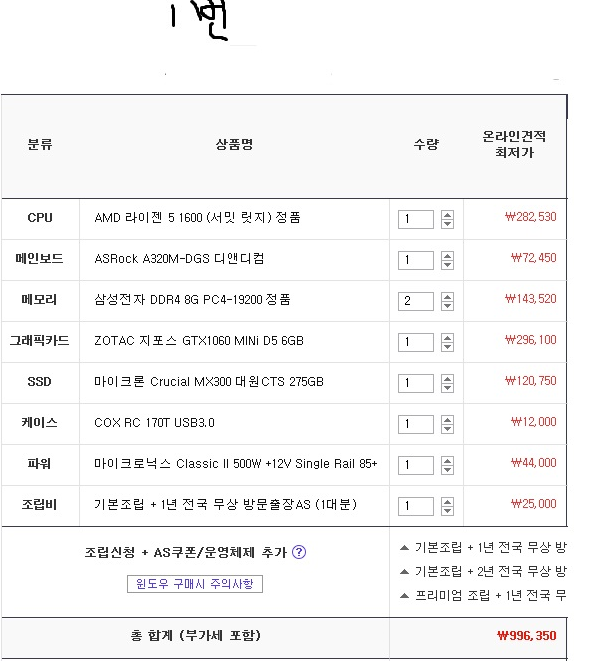
Task: Click the 마이크론 Crucial MX300 product name
Action: pos(209,382)
